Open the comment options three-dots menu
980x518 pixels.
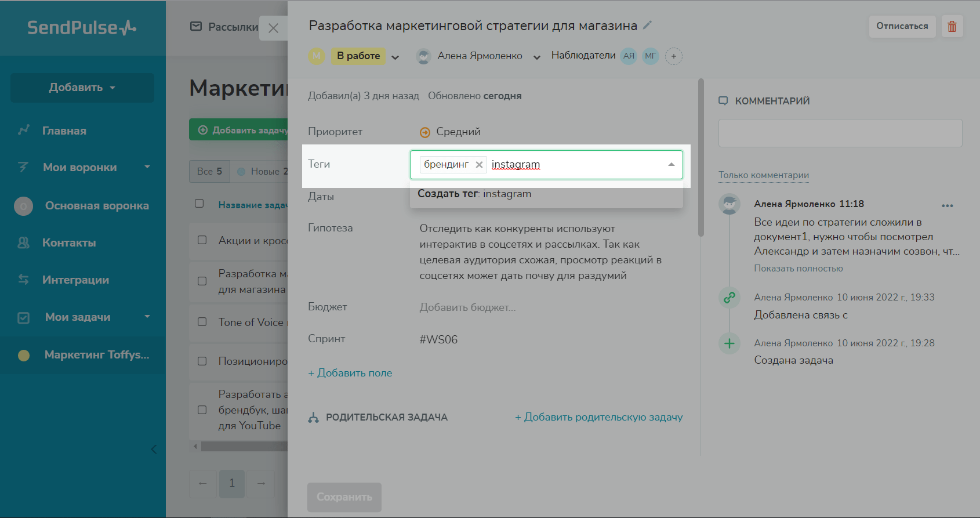[x=948, y=206]
